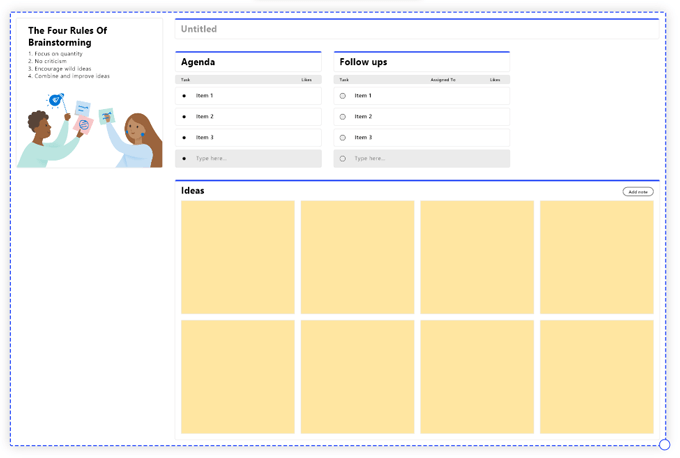Click Likes header in Agenda table
680x458 pixels.
click(306, 80)
